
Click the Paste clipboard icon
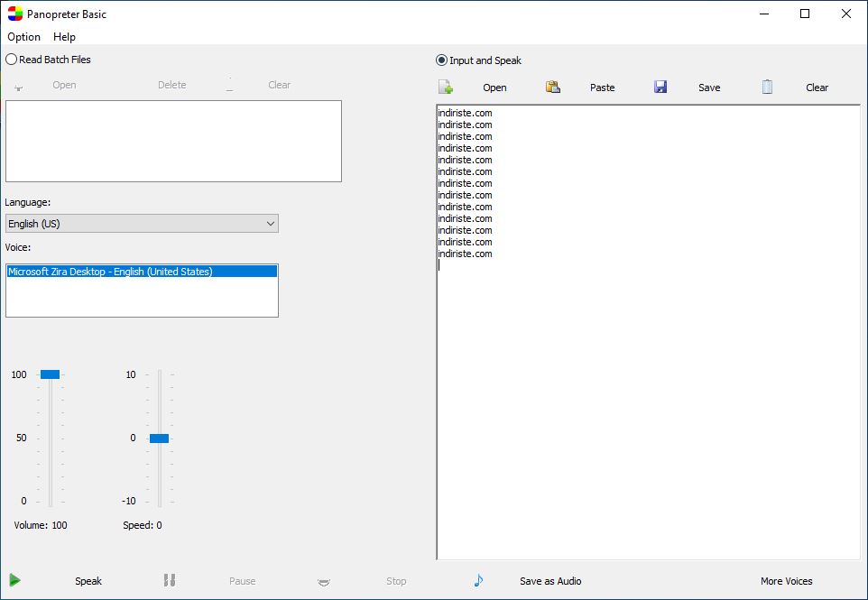click(x=553, y=87)
